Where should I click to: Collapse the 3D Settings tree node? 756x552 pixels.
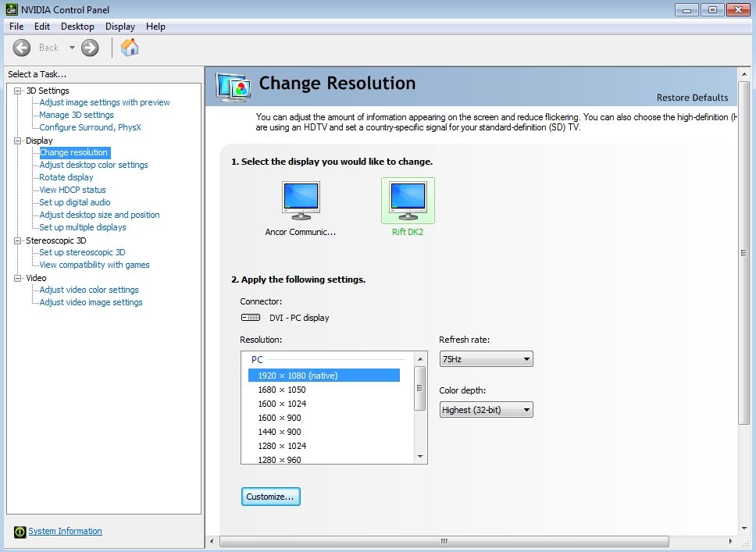click(18, 91)
